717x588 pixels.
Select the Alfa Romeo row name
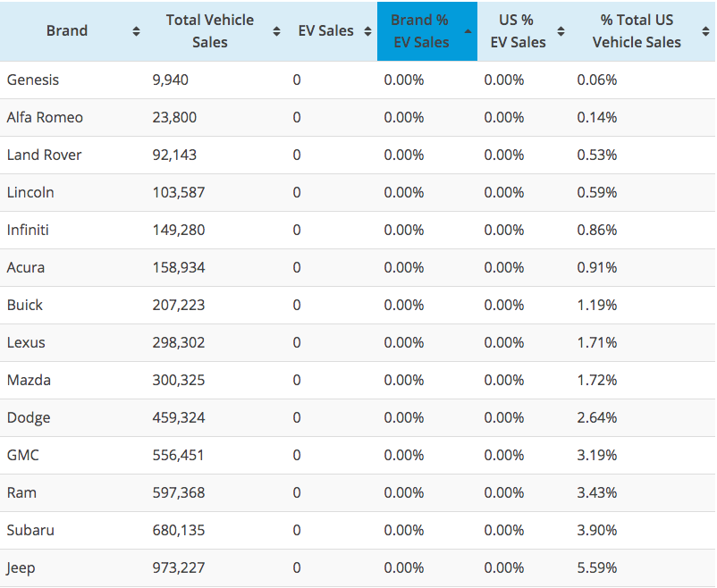coord(45,118)
